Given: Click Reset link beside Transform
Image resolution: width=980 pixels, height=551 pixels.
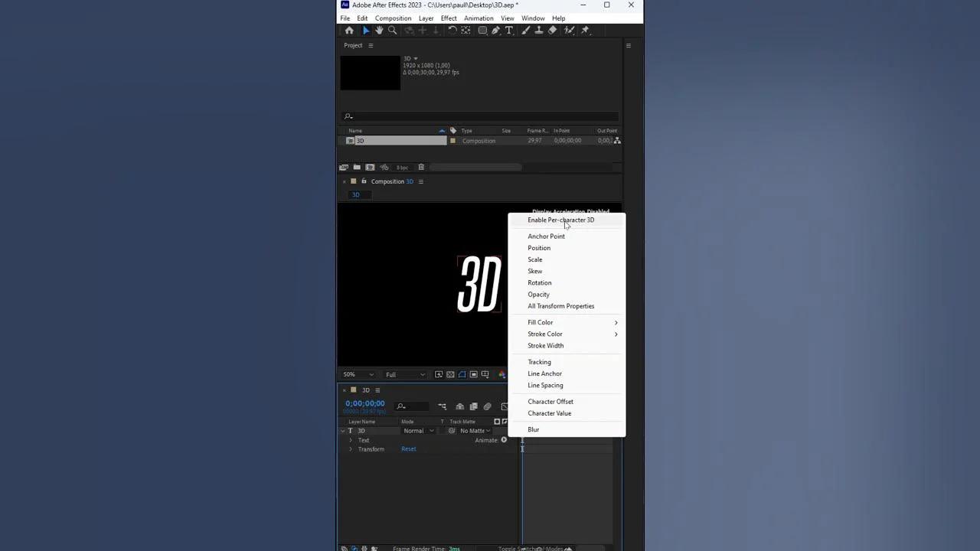Looking at the screenshot, I should pyautogui.click(x=409, y=449).
